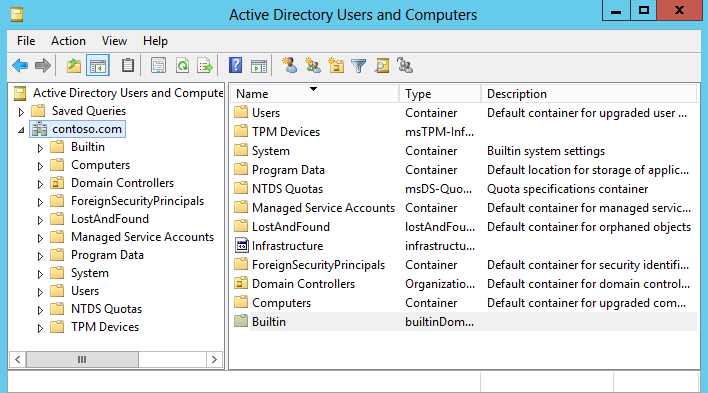
Task: Expand Users node in console tree
Action: coord(40,292)
